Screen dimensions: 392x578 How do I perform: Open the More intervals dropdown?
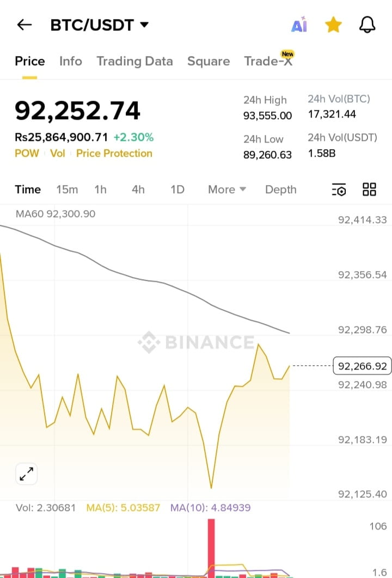pos(226,189)
